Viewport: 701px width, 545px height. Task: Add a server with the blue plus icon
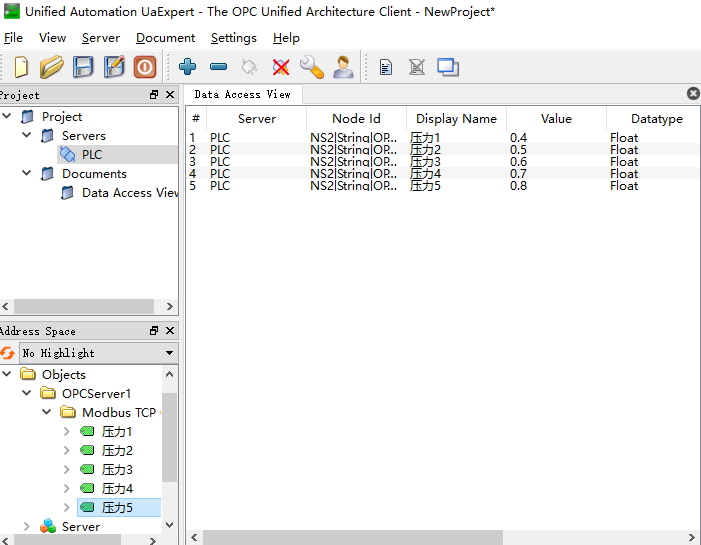click(x=188, y=67)
